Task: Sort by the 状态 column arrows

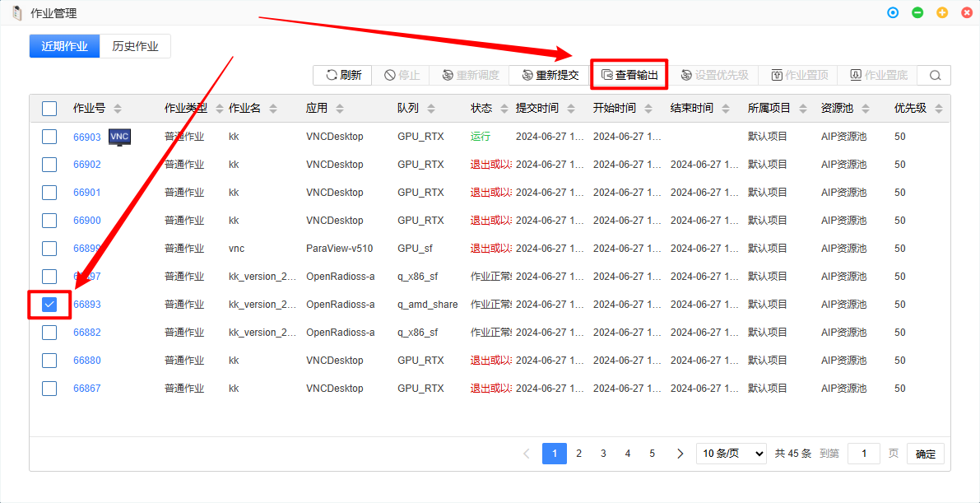Action: coord(504,108)
